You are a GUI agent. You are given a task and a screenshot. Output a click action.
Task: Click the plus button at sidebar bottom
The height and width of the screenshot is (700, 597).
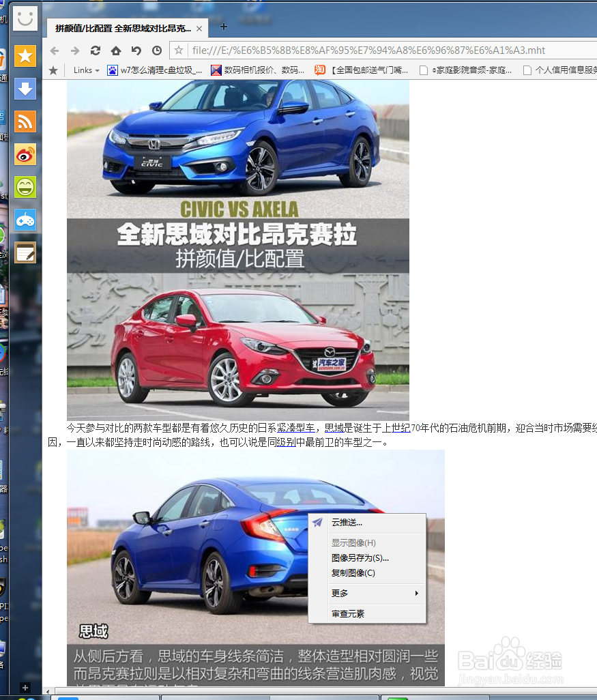(25, 688)
